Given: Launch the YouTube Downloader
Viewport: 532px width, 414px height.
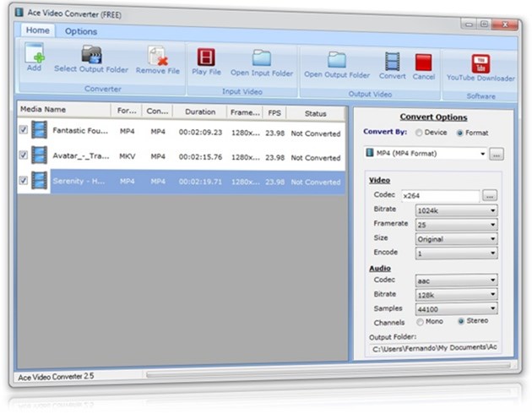Looking at the screenshot, I should tap(481, 63).
